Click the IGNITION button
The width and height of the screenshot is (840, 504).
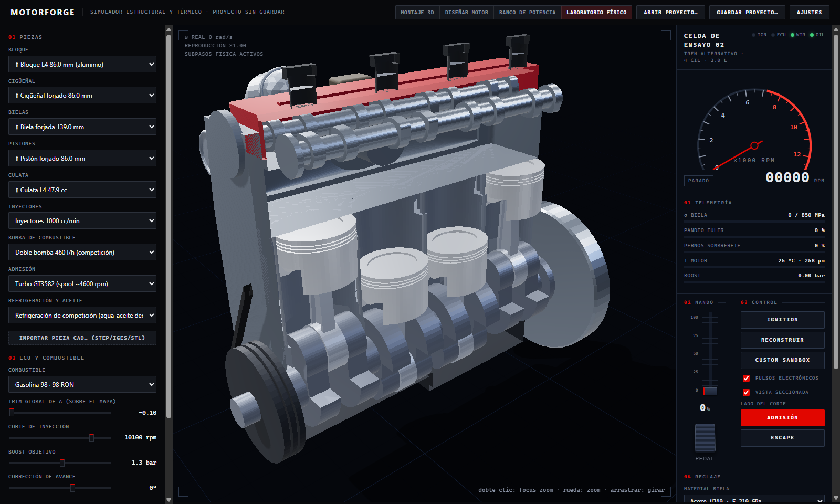782,320
